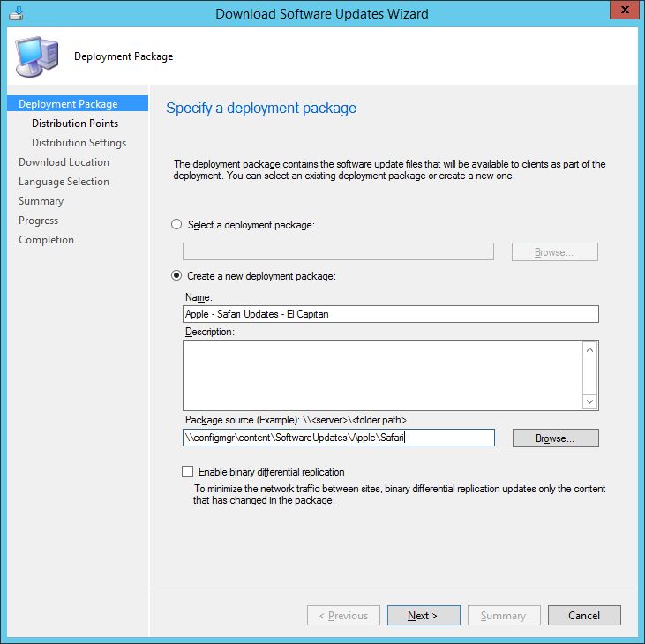Viewport: 645px width, 644px height.
Task: Go to the Completion step in sidebar
Action: pos(46,240)
